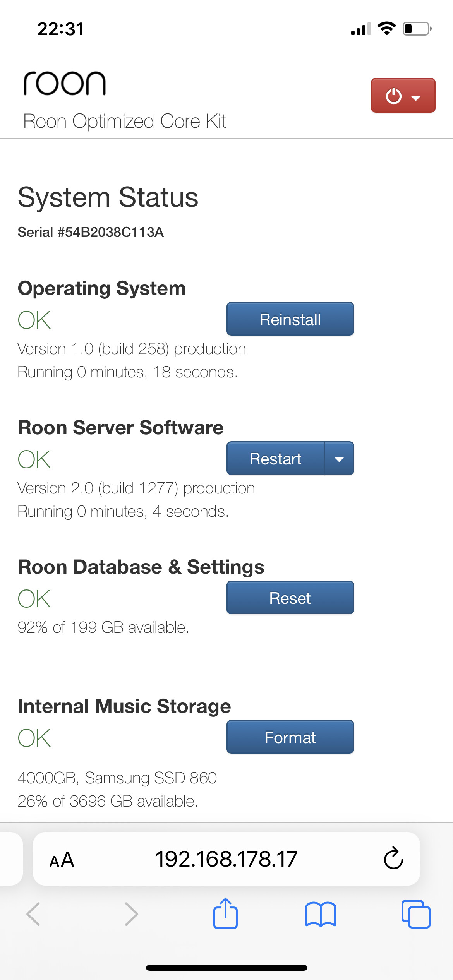
Task: Tap the battery indicator in status bar
Action: [417, 29]
